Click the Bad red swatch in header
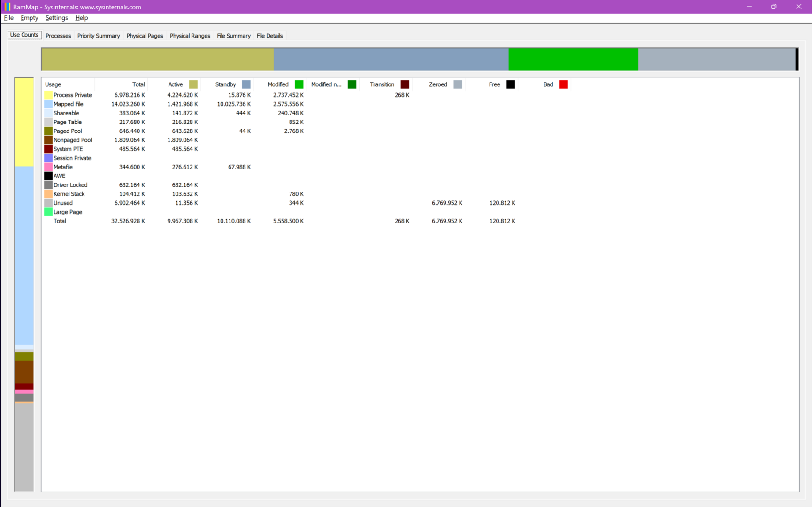 point(564,84)
